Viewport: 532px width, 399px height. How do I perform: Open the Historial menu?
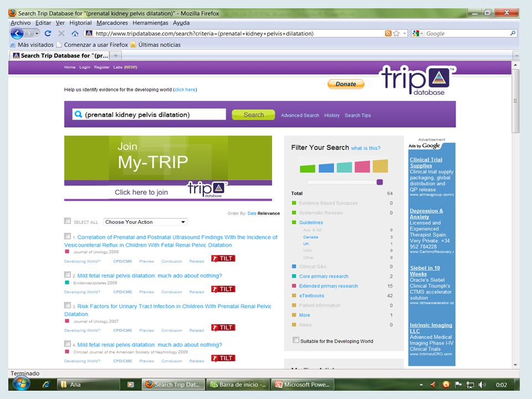tap(80, 23)
